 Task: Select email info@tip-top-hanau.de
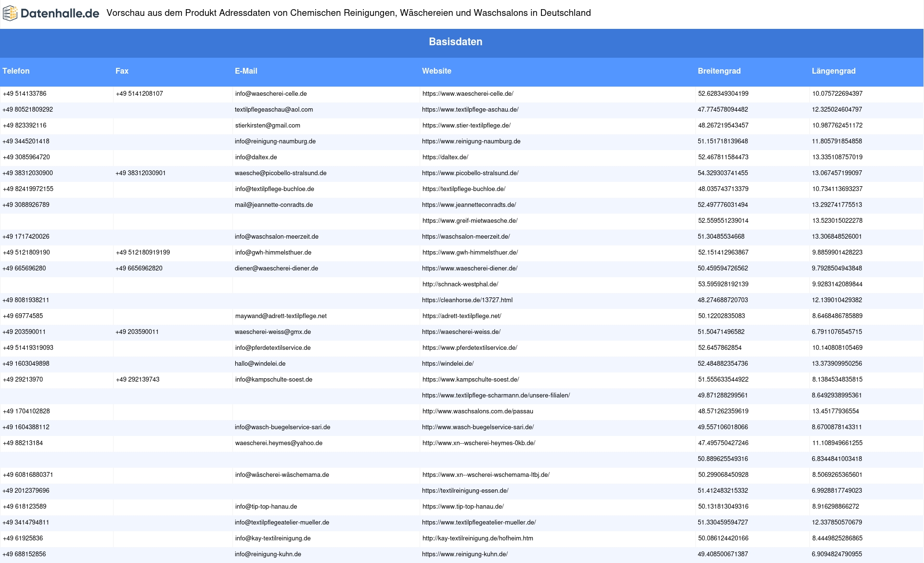266,507
